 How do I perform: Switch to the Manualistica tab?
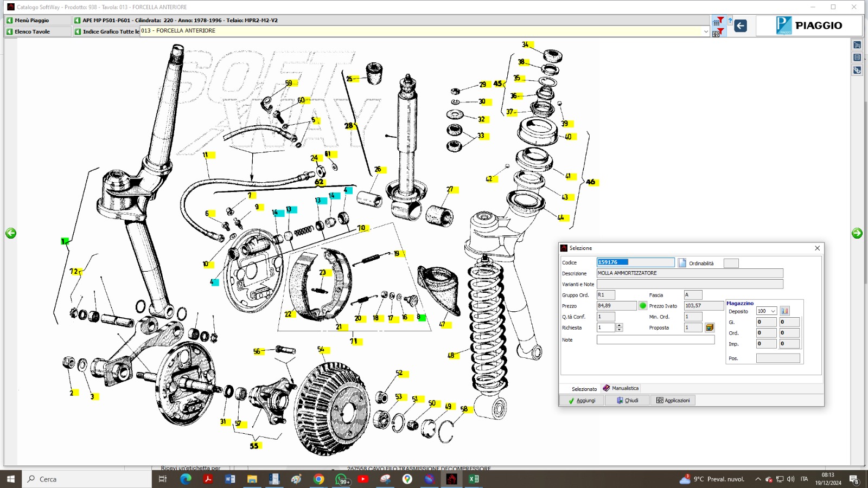[x=621, y=388]
